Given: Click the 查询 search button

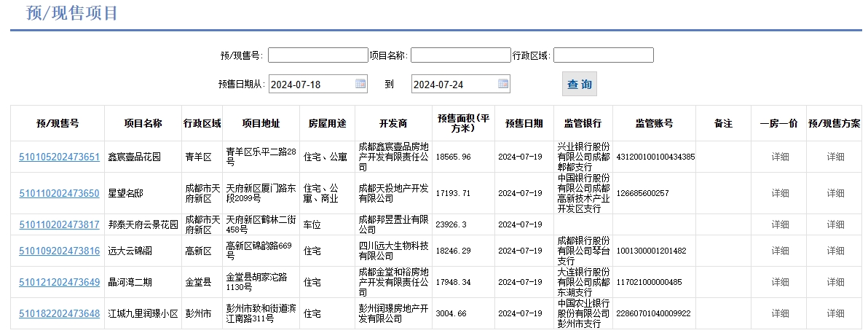Looking at the screenshot, I should coord(580,85).
